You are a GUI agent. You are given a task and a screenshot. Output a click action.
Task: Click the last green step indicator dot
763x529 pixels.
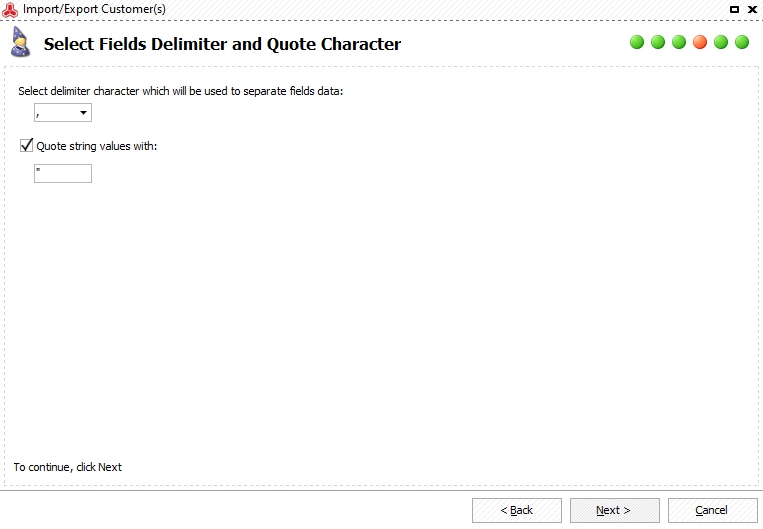[x=742, y=42]
